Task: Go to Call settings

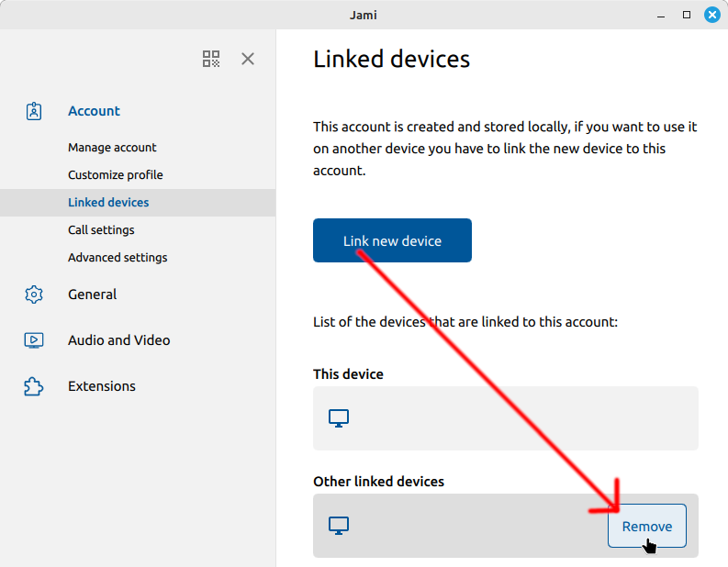Action: click(x=101, y=230)
